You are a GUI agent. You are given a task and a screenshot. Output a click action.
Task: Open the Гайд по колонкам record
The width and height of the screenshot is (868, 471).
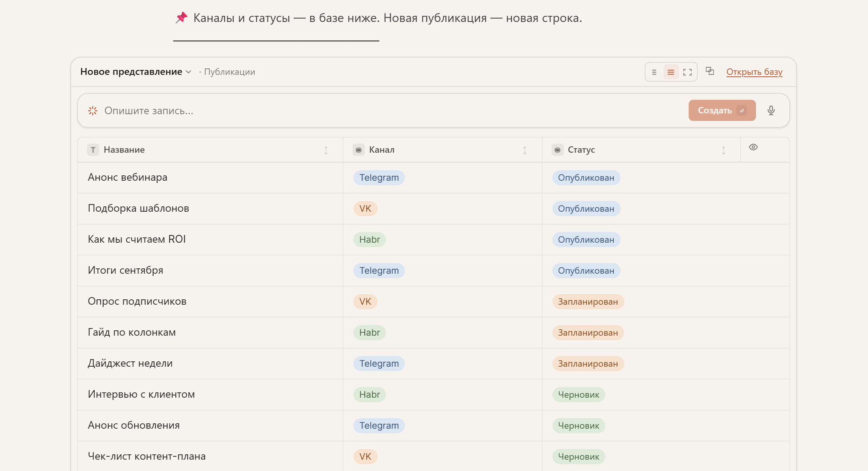pyautogui.click(x=132, y=332)
